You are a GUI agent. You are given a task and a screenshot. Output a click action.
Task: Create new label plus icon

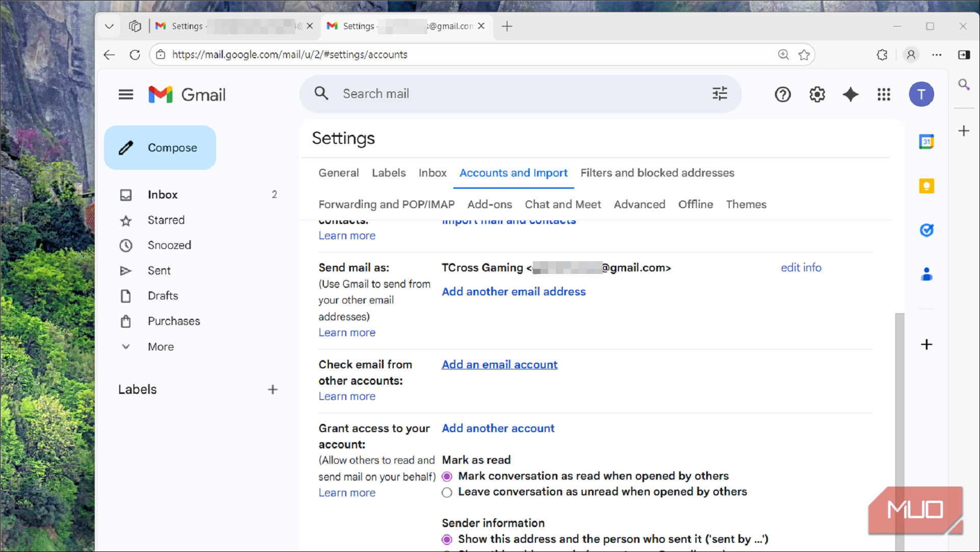click(273, 390)
